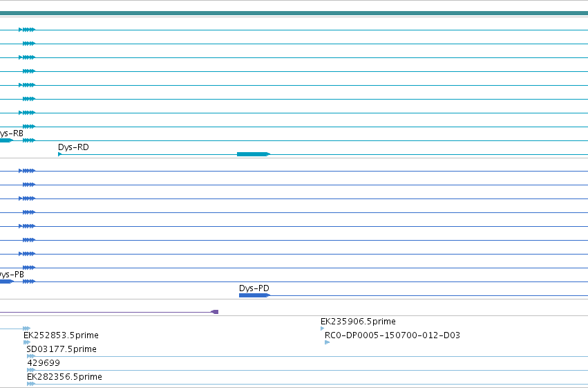Screen dimensions: 588x388
Task: Click the Dys-PD thick exon block
Action: (x=254, y=295)
